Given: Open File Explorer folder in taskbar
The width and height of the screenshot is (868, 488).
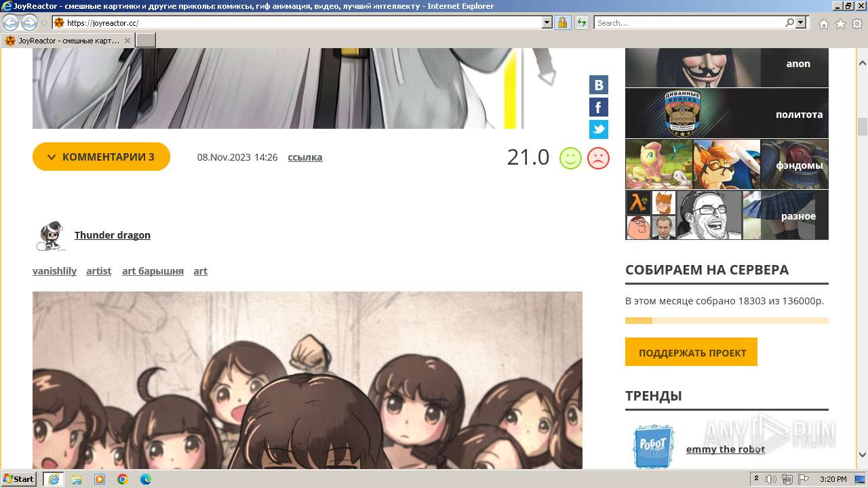Looking at the screenshot, I should pos(77,479).
